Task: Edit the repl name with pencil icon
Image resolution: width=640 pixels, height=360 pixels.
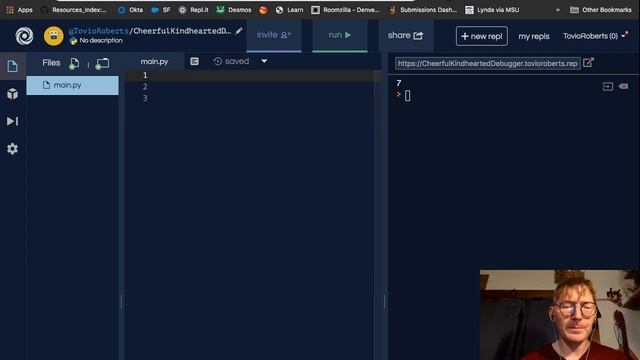Action: [x=239, y=31]
